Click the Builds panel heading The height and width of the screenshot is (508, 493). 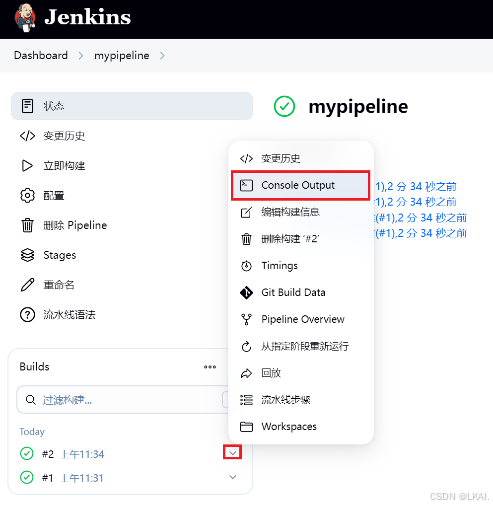34,367
